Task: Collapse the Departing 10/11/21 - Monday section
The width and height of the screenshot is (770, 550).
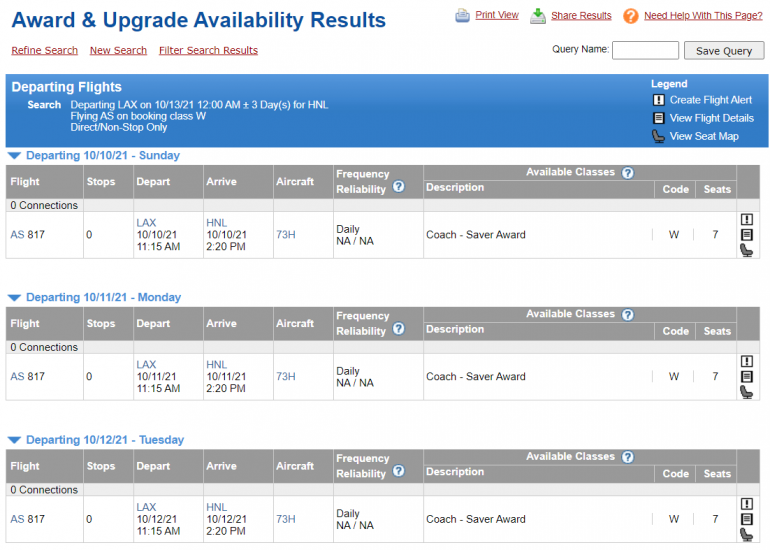Action: coord(14,298)
